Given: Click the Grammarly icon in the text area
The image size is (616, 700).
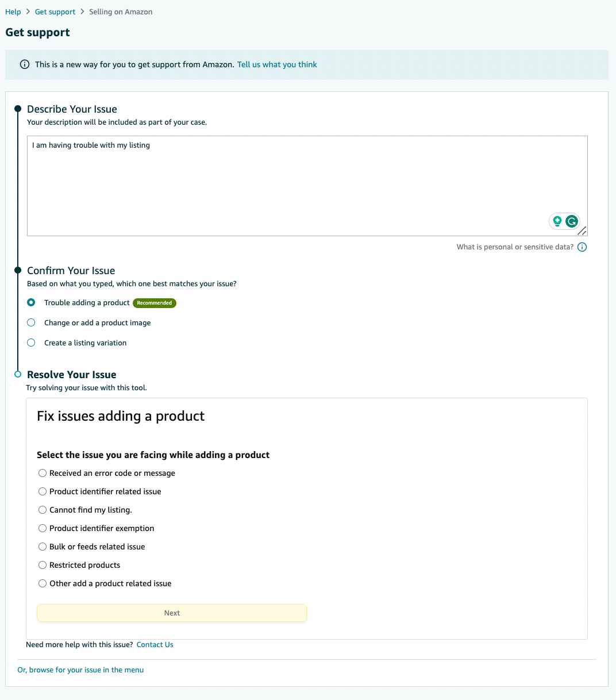Looking at the screenshot, I should pyautogui.click(x=571, y=221).
